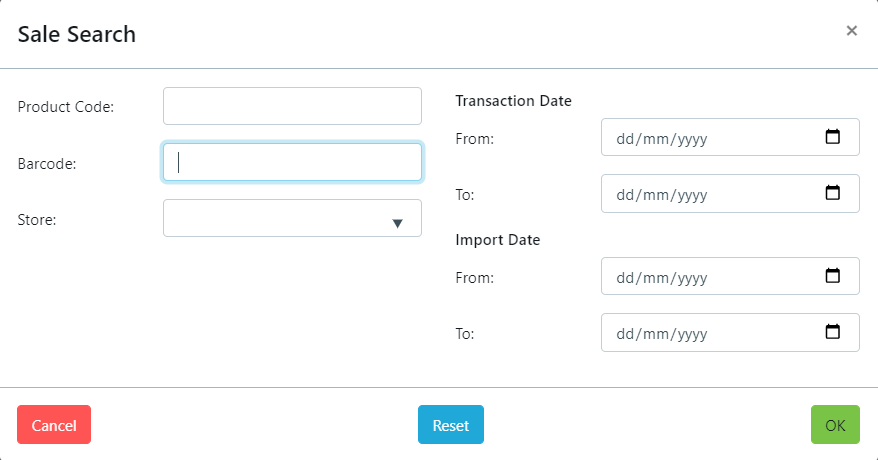The width and height of the screenshot is (878, 460).
Task: Click the Cancel button
Action: (54, 425)
